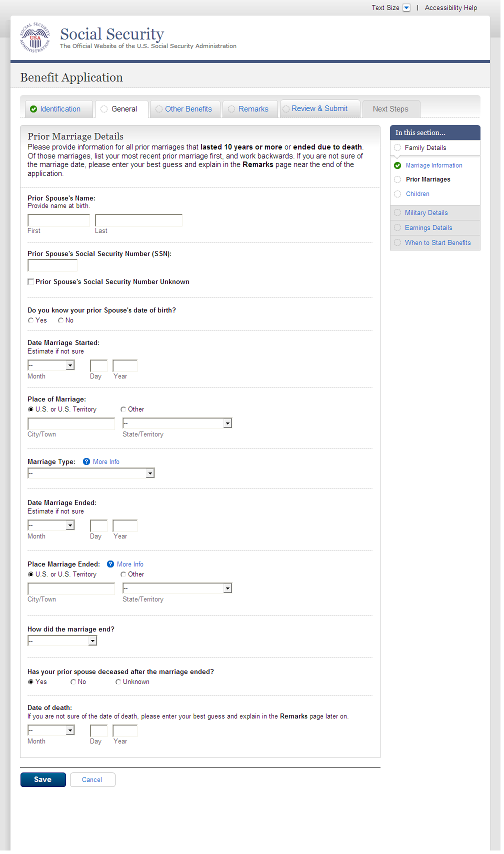Click the green checkmark on Identification tab
Image resolution: width=504 pixels, height=854 pixels.
[33, 109]
